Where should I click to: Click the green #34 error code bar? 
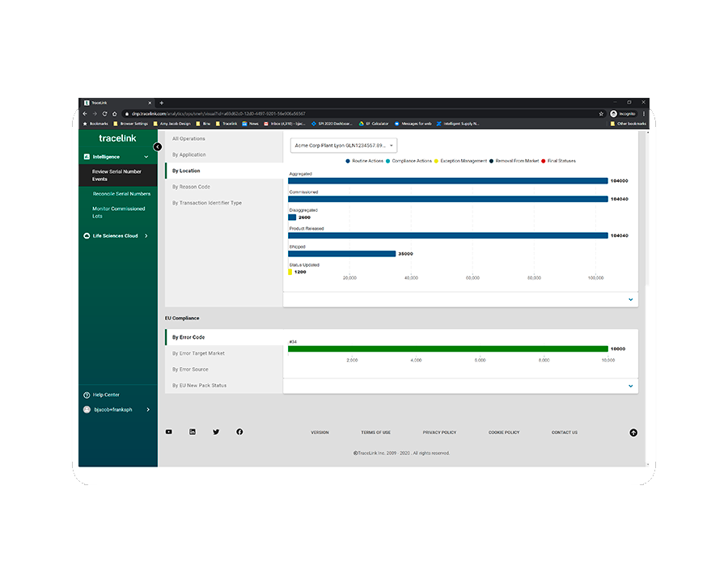(x=448, y=348)
